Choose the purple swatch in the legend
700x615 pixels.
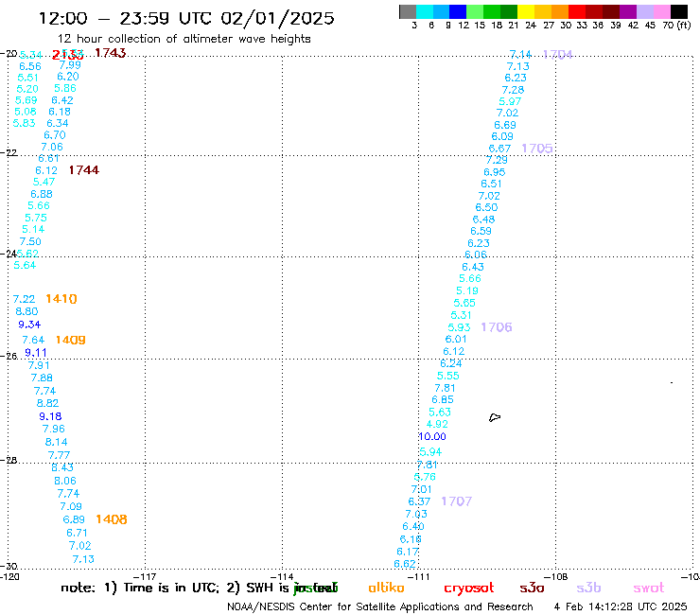point(628,11)
